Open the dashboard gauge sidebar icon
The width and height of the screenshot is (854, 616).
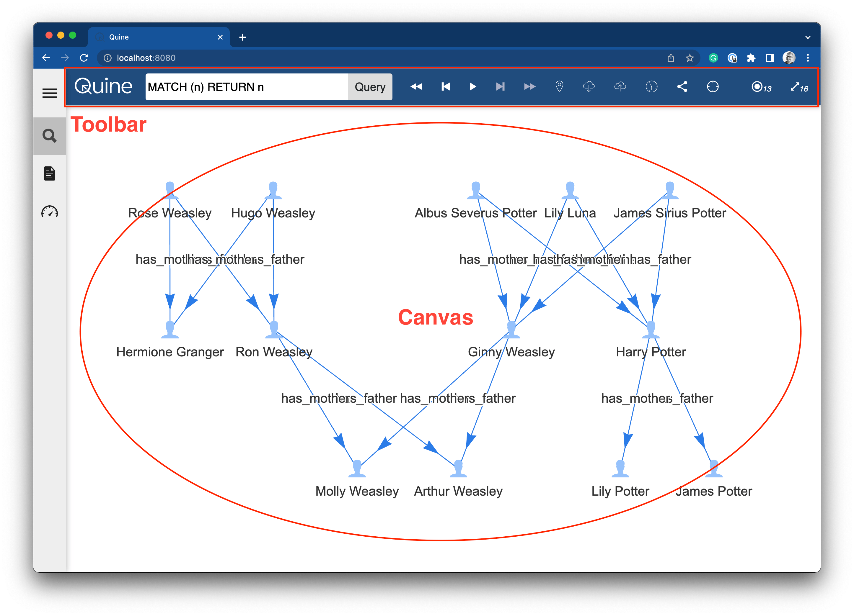(49, 212)
